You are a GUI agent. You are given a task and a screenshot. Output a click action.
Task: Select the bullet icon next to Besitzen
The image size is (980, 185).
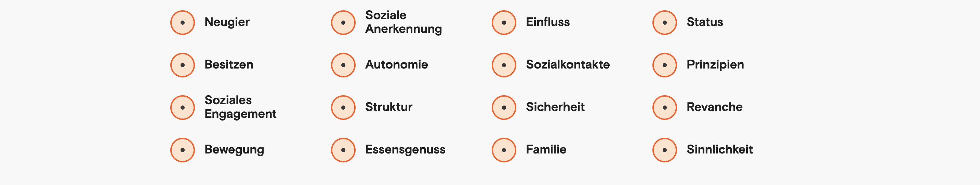click(x=183, y=65)
